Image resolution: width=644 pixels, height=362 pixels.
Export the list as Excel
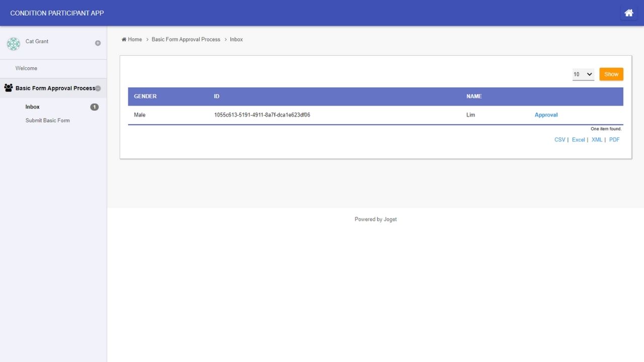578,140
